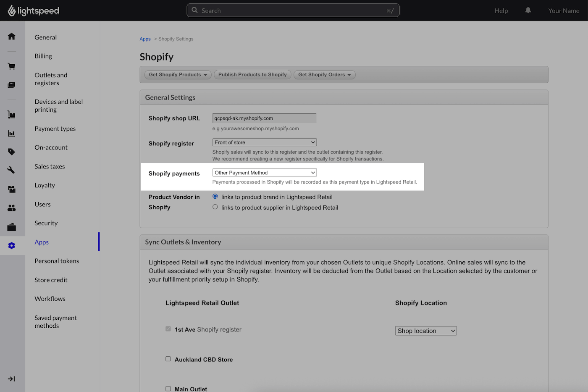Open Shopify payments dropdown
Screen dimensions: 588x392
point(265,173)
